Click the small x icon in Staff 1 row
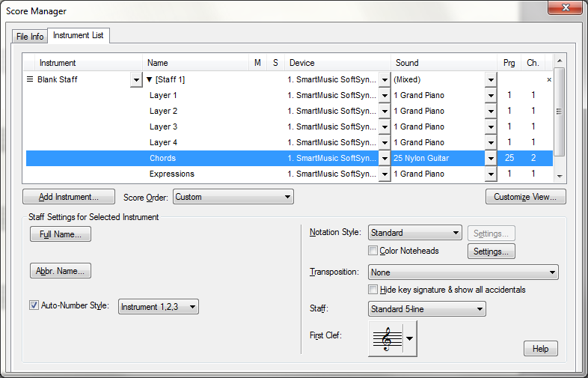 tap(549, 79)
